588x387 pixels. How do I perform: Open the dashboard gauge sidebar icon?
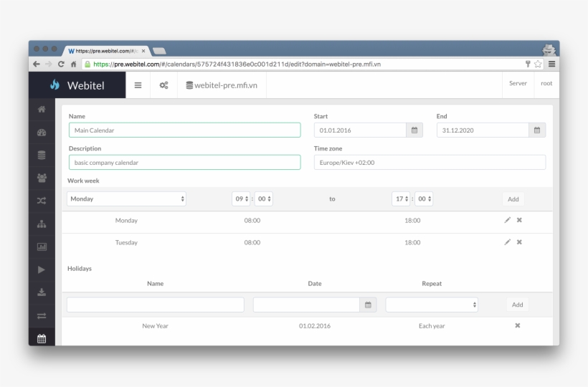tap(42, 133)
